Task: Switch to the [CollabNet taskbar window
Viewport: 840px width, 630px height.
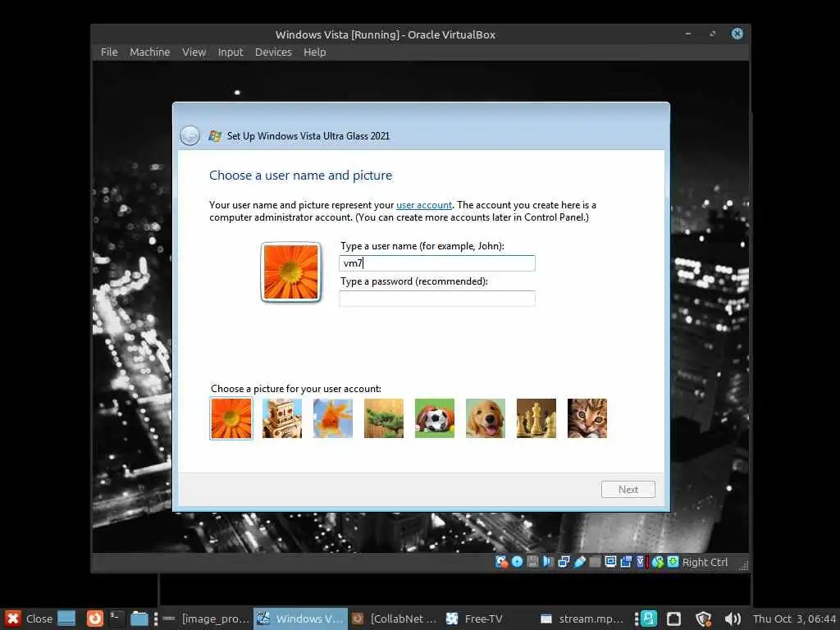Action: pos(395,619)
